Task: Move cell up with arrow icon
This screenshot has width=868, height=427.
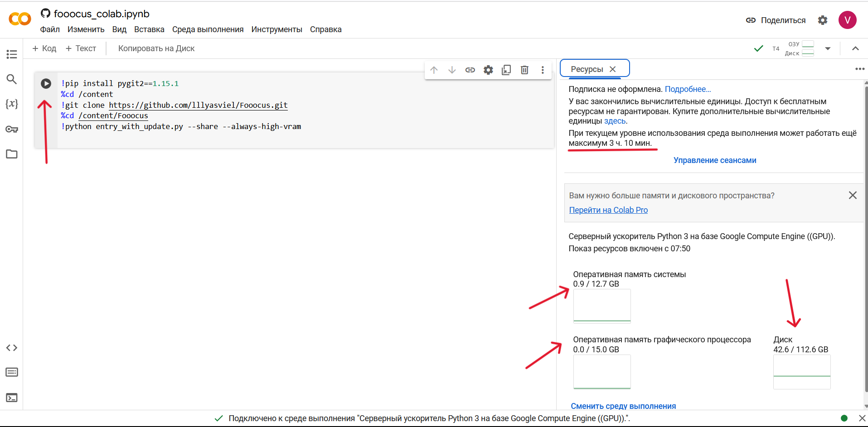Action: [434, 70]
